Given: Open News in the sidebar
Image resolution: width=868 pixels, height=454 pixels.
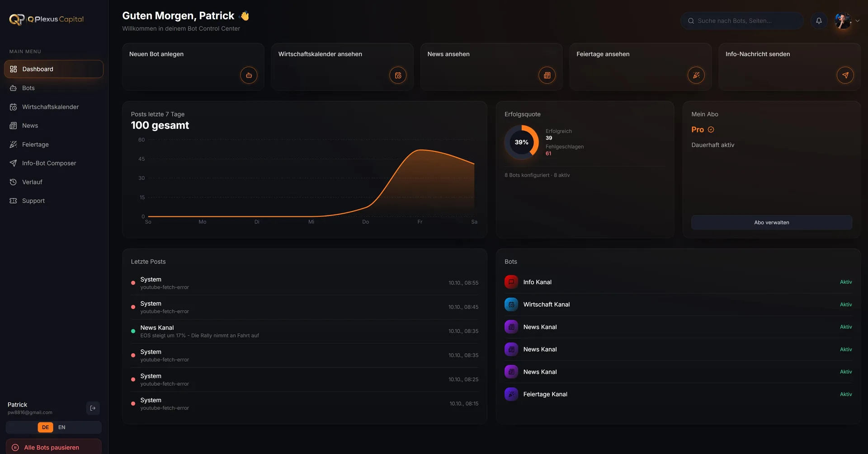Looking at the screenshot, I should (x=54, y=126).
